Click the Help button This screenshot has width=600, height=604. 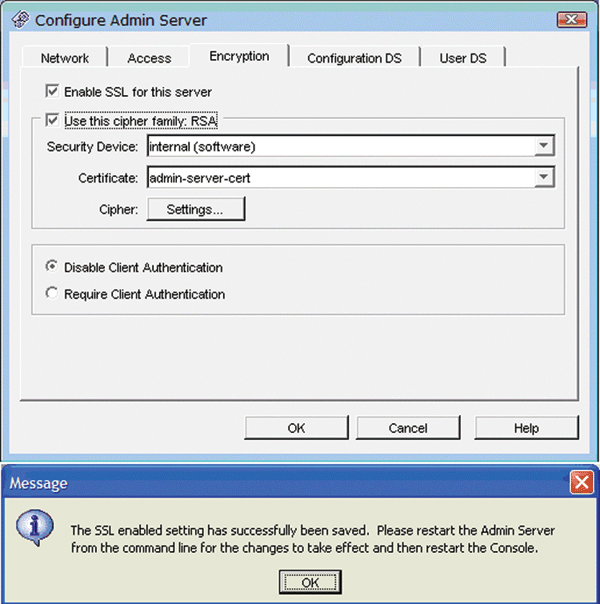pos(526,428)
